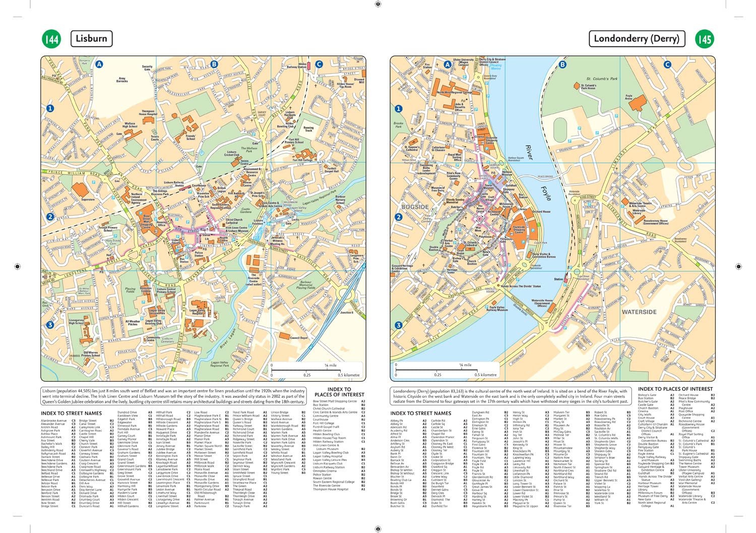Click row marker 3 on the Lisburn map
The width and height of the screenshot is (756, 533).
pyautogui.click(x=50, y=325)
